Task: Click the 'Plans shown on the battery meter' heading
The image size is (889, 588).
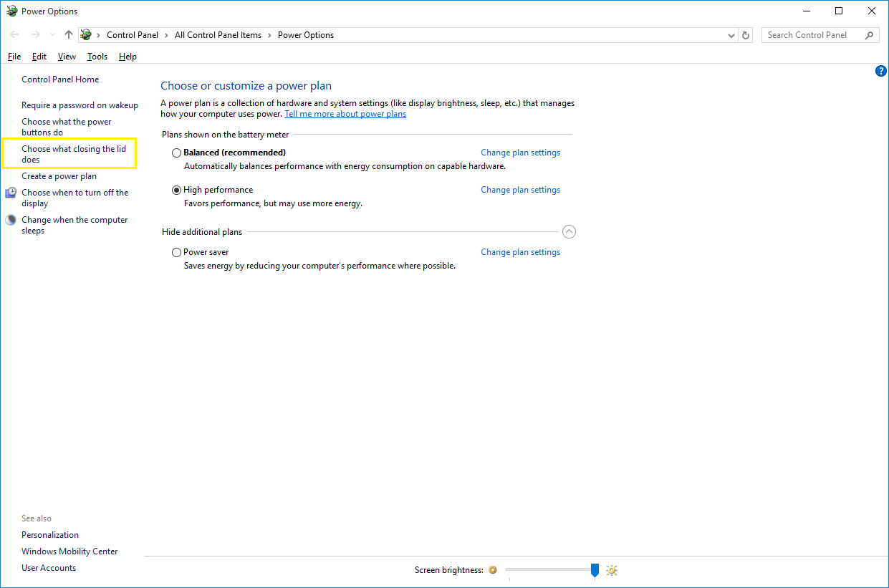Action: pos(225,135)
